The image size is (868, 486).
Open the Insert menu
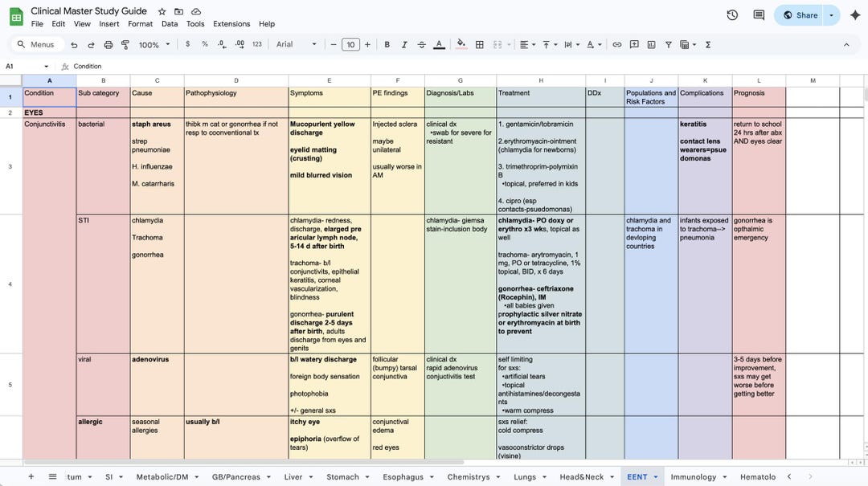(x=109, y=24)
